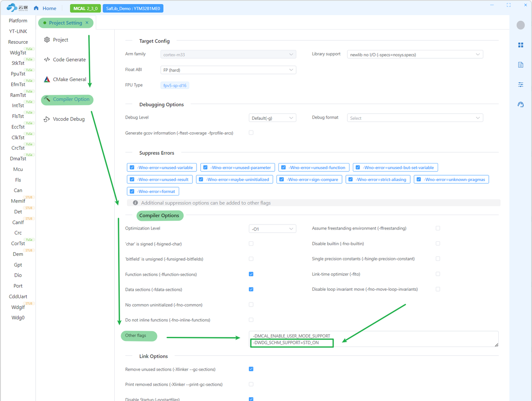Open the sliders settings icon on right

[x=520, y=85]
